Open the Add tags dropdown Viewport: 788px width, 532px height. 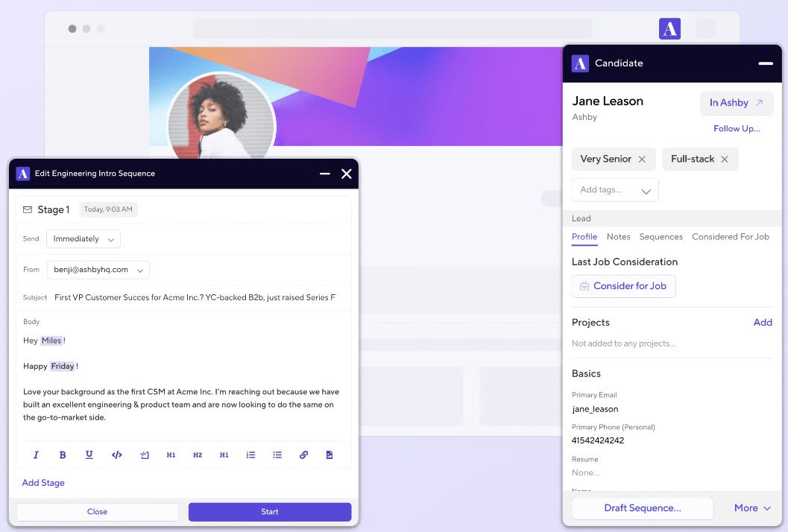pyautogui.click(x=615, y=190)
